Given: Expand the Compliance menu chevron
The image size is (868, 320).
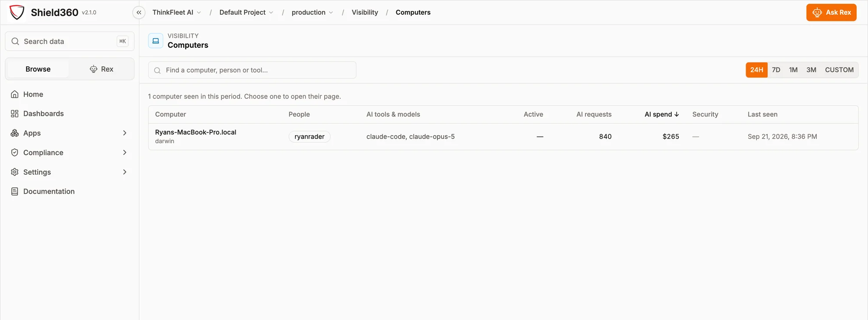Looking at the screenshot, I should point(125,153).
